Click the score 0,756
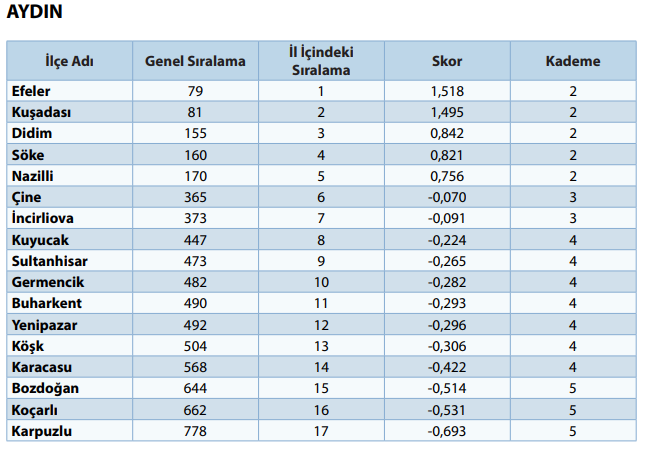The height and width of the screenshot is (450, 652). click(447, 176)
